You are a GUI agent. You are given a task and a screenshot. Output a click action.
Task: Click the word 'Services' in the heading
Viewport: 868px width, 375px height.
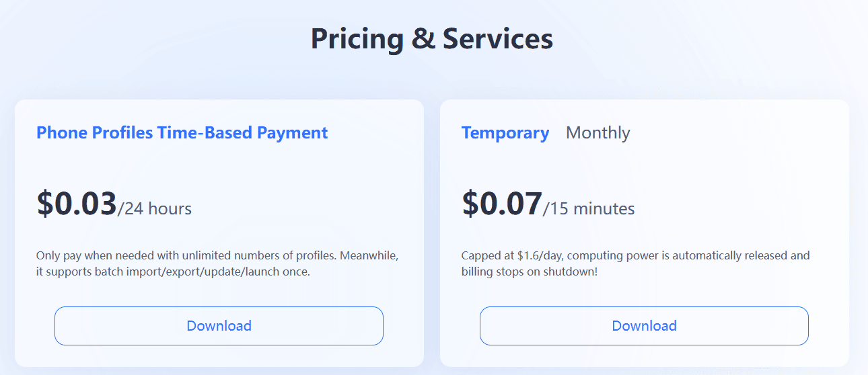(497, 40)
